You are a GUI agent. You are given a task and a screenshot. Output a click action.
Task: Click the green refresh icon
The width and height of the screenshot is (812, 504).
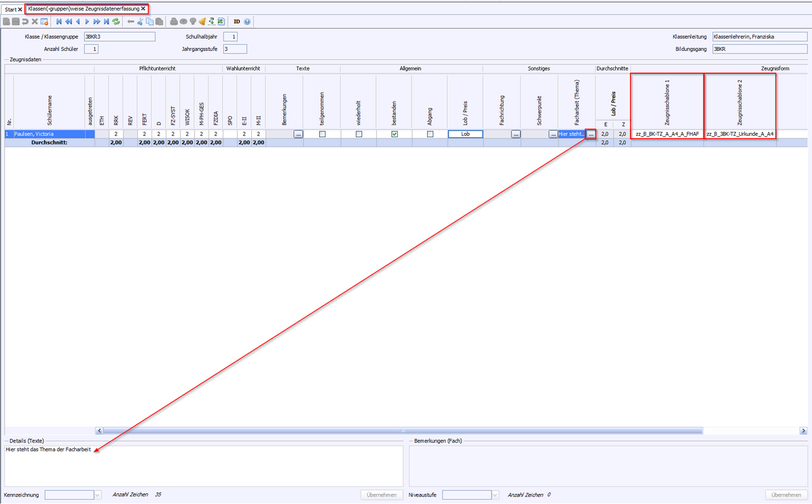coord(116,22)
